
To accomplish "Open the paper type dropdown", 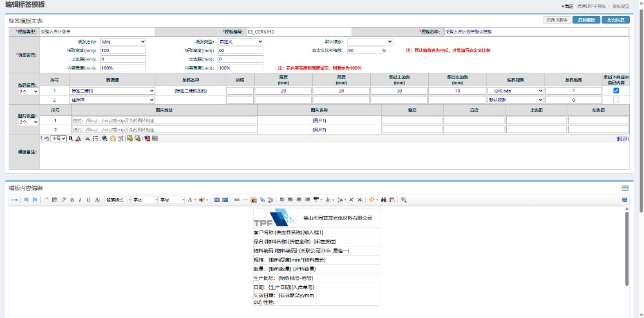I will coord(240,41).
